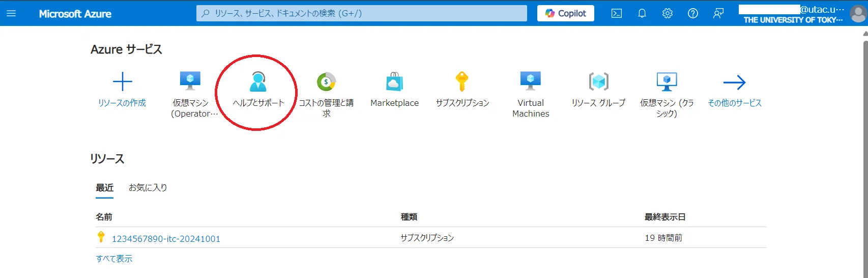Create a resource with plus icon

click(122, 82)
